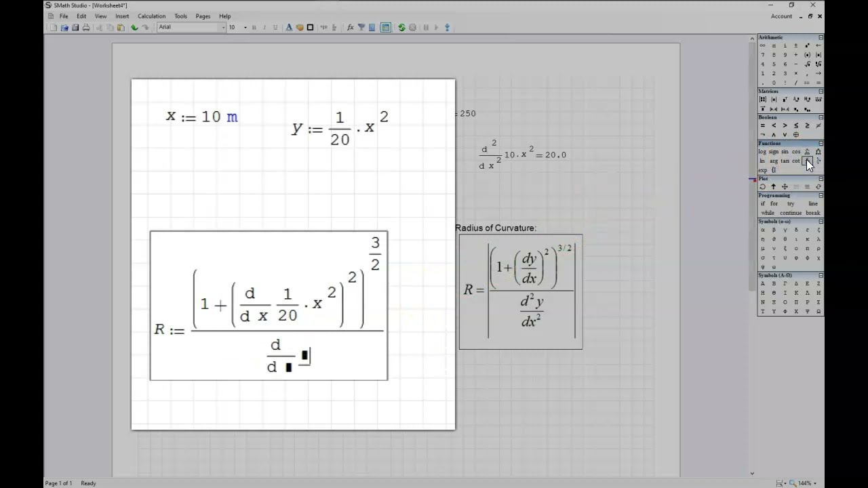Open the Calculation menu
The width and height of the screenshot is (868, 488).
click(x=151, y=16)
